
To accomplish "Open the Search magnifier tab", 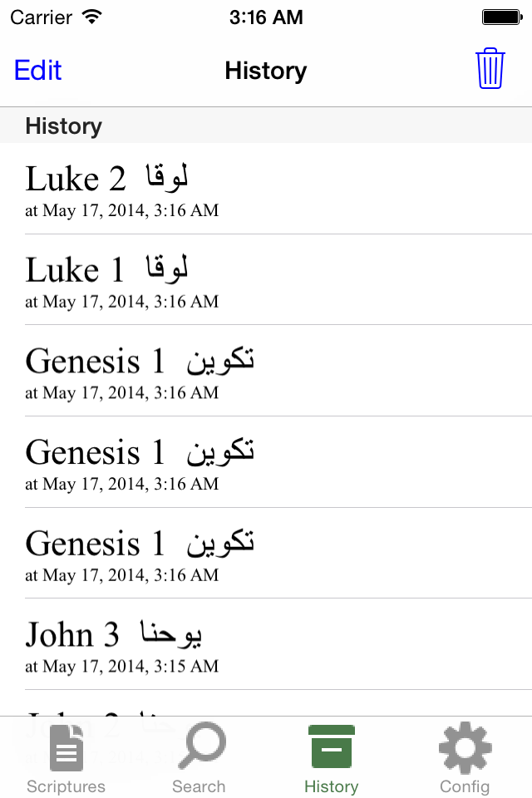I will pos(201,745).
